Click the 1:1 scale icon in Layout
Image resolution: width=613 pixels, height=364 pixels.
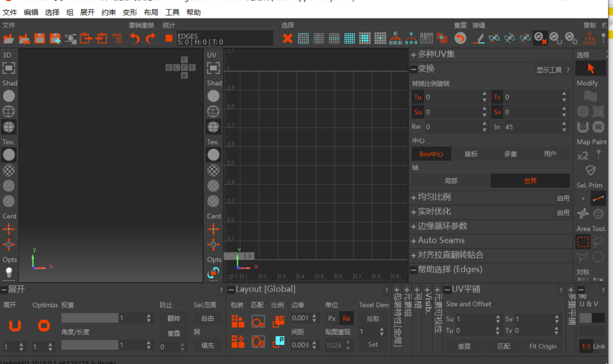278,321
